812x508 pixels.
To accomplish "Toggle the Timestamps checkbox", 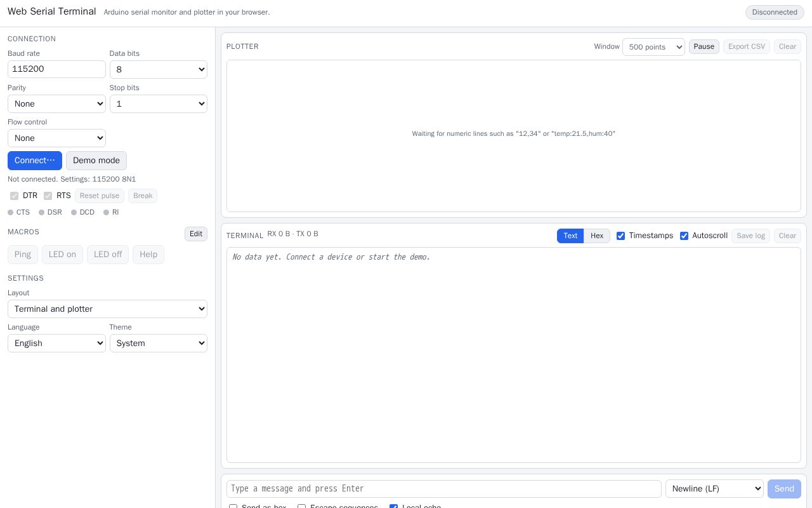I will pos(620,236).
